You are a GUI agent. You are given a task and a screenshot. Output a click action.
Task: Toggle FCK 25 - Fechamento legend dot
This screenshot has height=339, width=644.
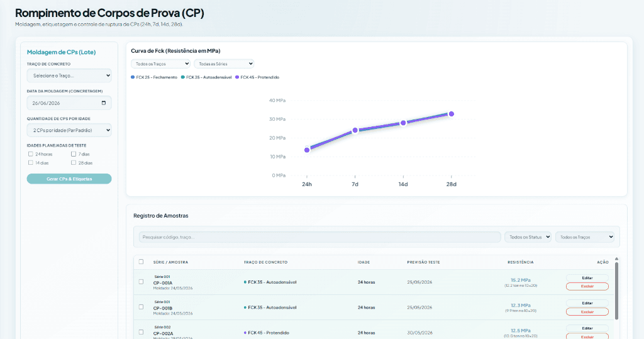[x=133, y=77]
